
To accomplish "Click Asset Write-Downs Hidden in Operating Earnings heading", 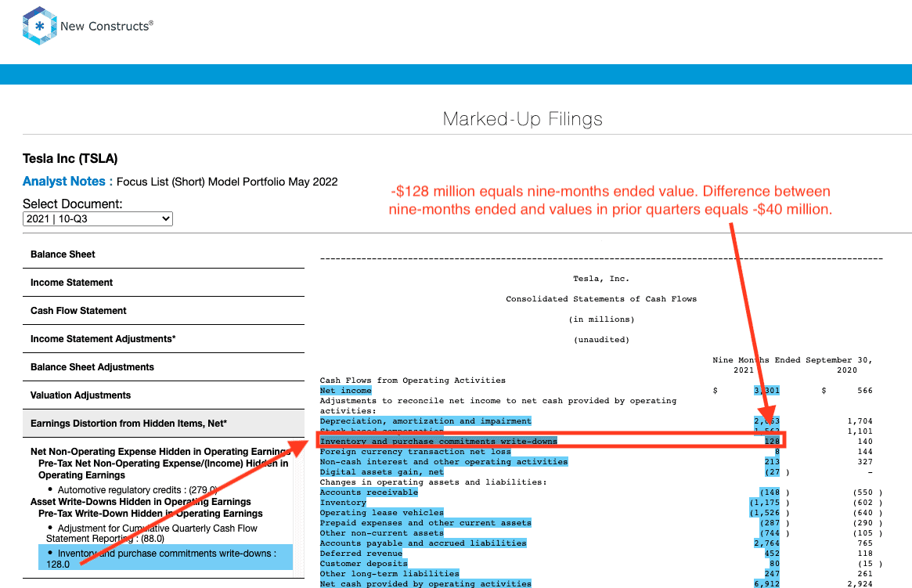I will coord(141,502).
